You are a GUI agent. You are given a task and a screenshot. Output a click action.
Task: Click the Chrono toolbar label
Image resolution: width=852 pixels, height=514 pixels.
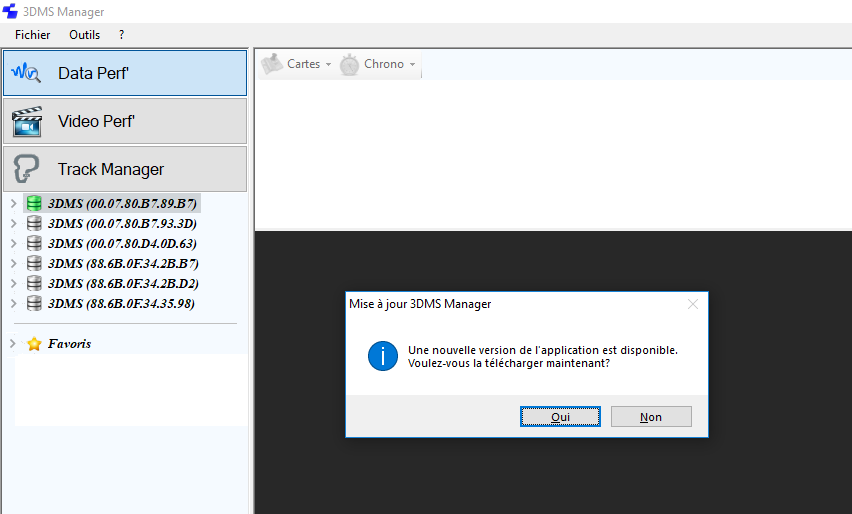384,64
